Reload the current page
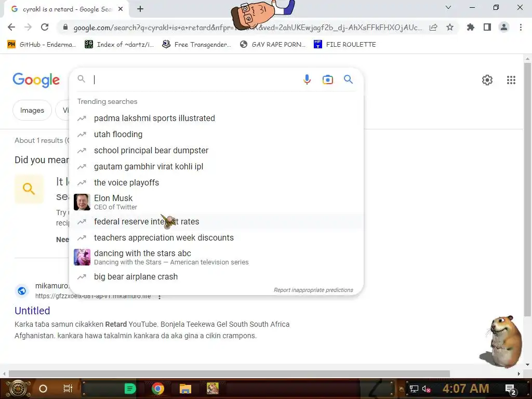This screenshot has width=532, height=399. point(45,27)
